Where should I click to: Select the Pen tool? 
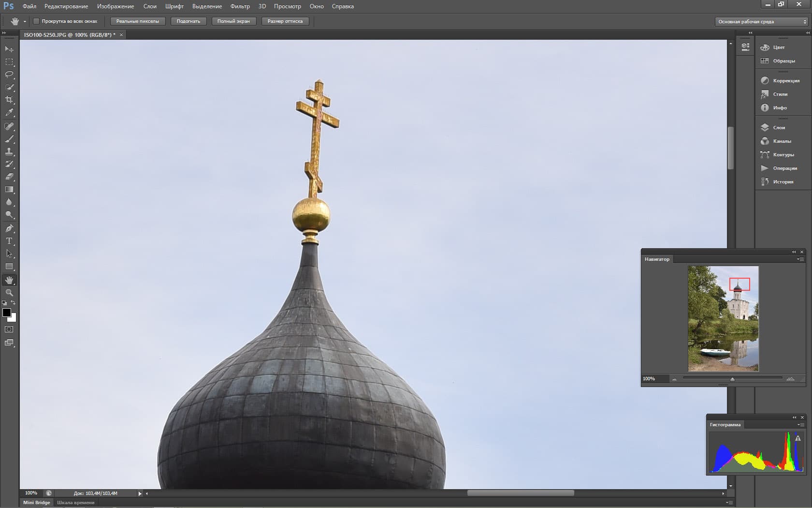(9, 228)
